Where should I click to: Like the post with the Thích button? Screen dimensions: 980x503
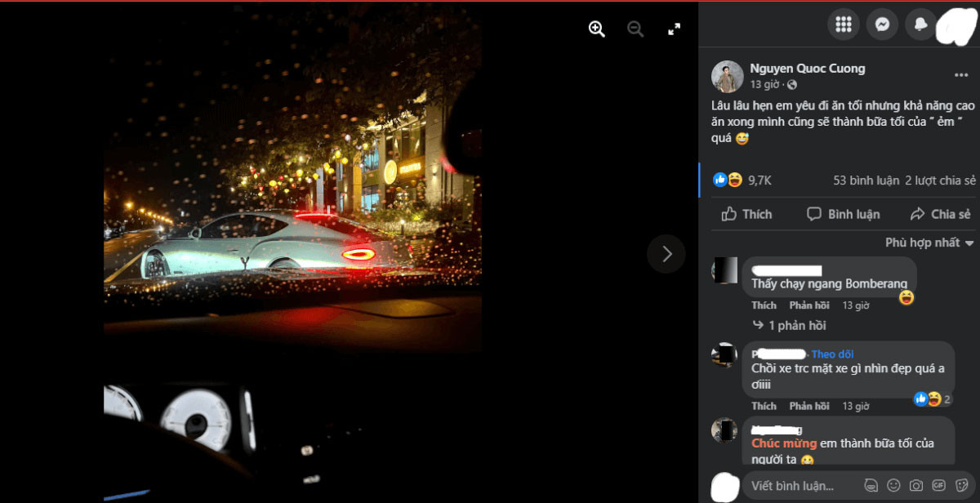pyautogui.click(x=746, y=214)
